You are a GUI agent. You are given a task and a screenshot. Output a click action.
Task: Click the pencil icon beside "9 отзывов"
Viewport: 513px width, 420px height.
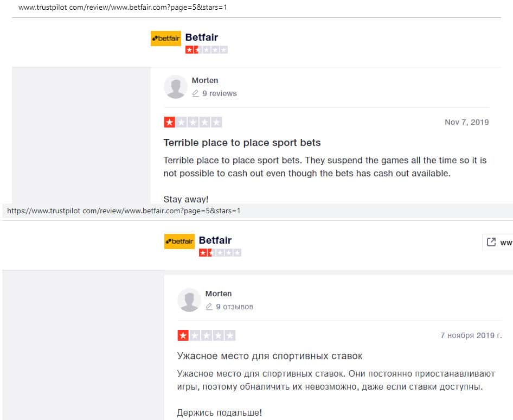209,307
